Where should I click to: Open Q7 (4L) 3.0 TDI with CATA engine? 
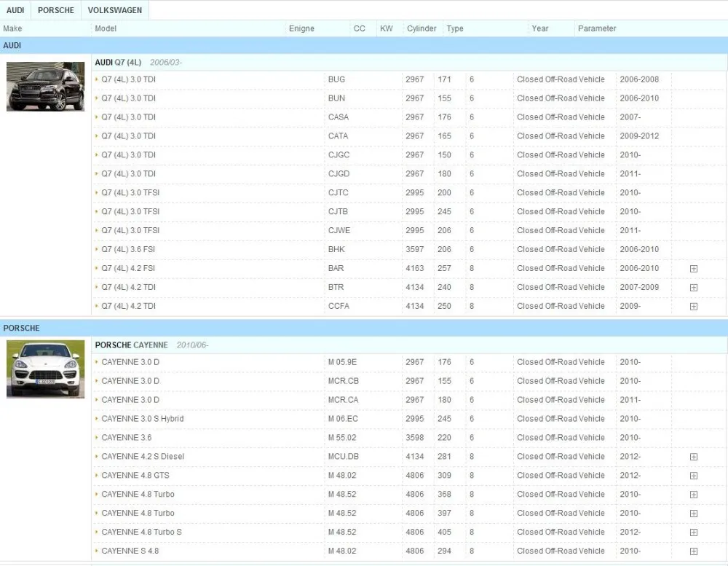tap(129, 136)
